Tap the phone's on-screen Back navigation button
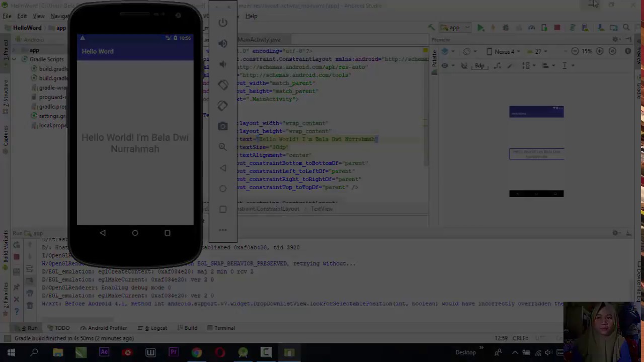 103,233
